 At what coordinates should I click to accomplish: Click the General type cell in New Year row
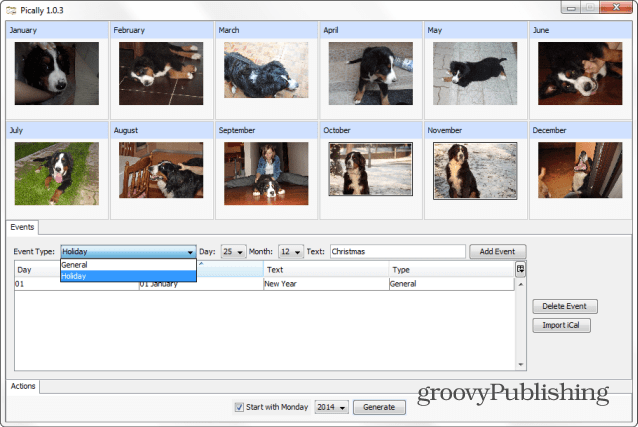[x=452, y=284]
